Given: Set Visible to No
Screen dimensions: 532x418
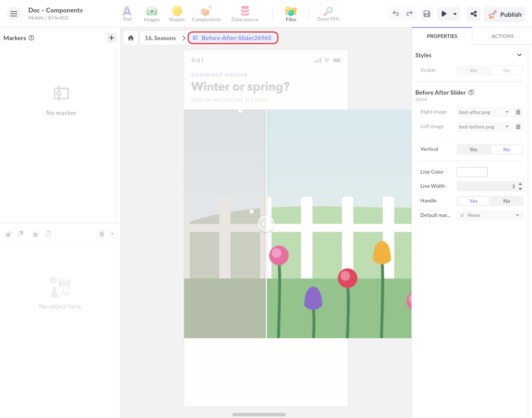Looking at the screenshot, I should click(506, 70).
